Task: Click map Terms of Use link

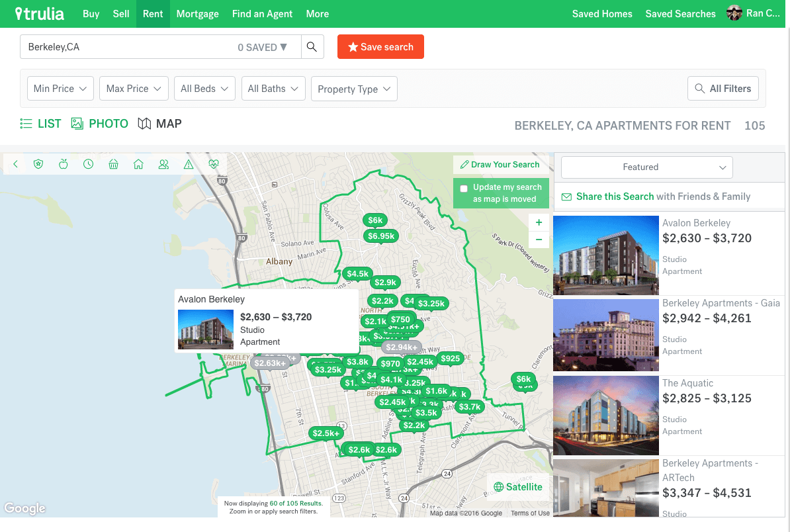Action: click(530, 513)
